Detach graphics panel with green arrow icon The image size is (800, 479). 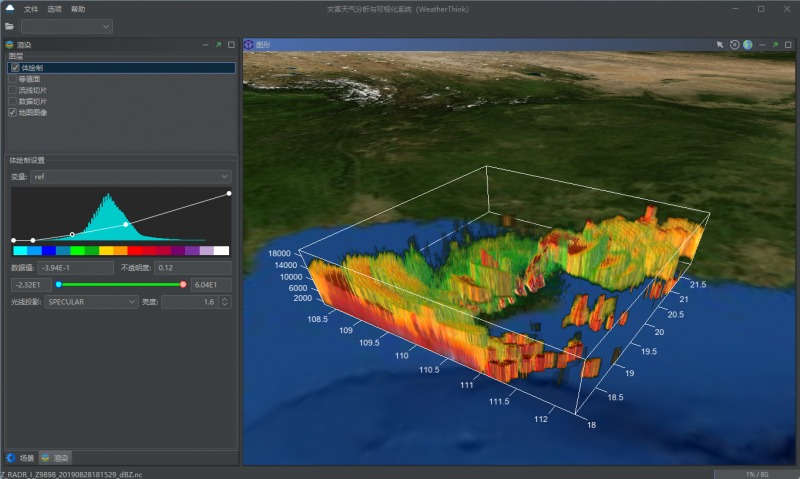[774, 45]
